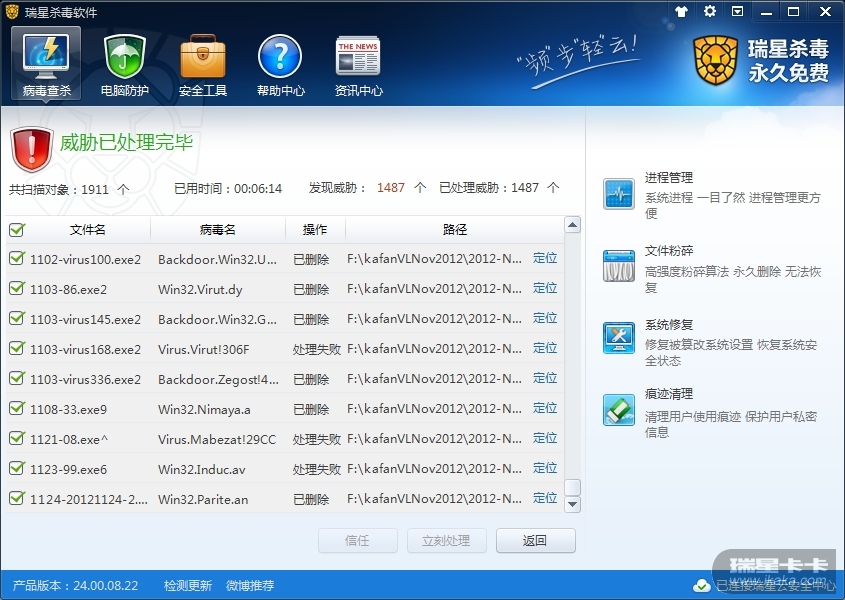Click elapsed time 00:06:14 text
The height and width of the screenshot is (600, 845).
[x=258, y=189]
